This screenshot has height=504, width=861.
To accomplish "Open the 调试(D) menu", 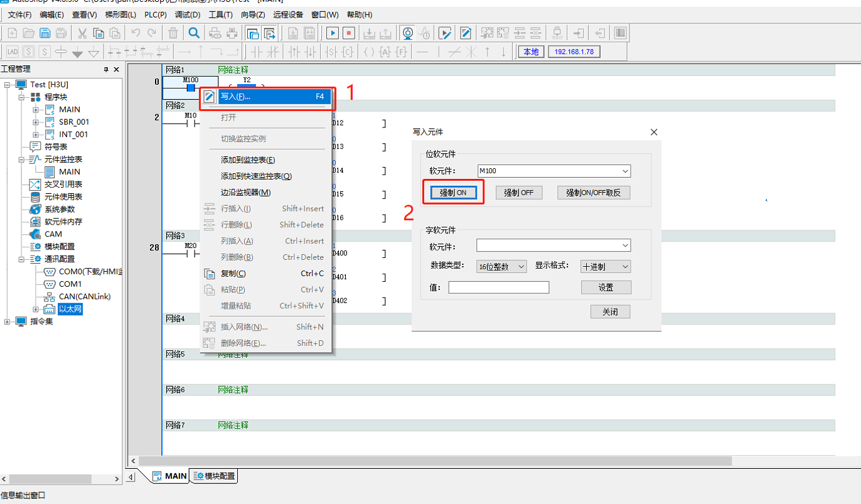I will [x=188, y=14].
